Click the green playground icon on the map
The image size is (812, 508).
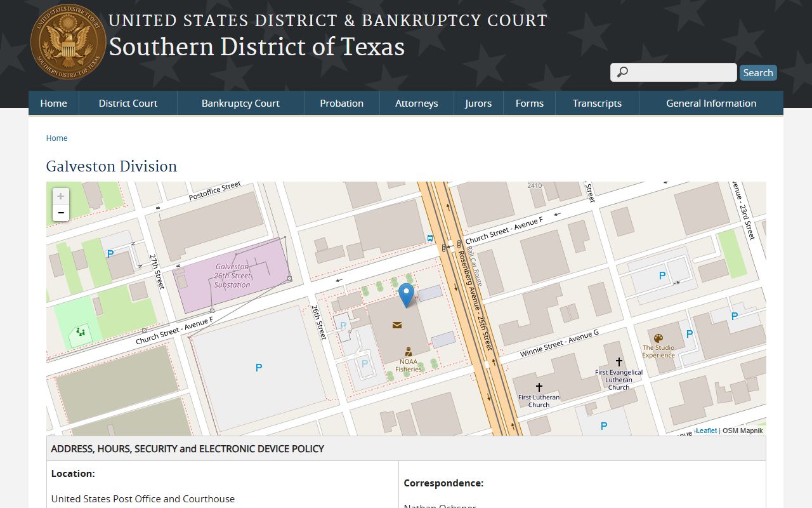click(x=81, y=331)
